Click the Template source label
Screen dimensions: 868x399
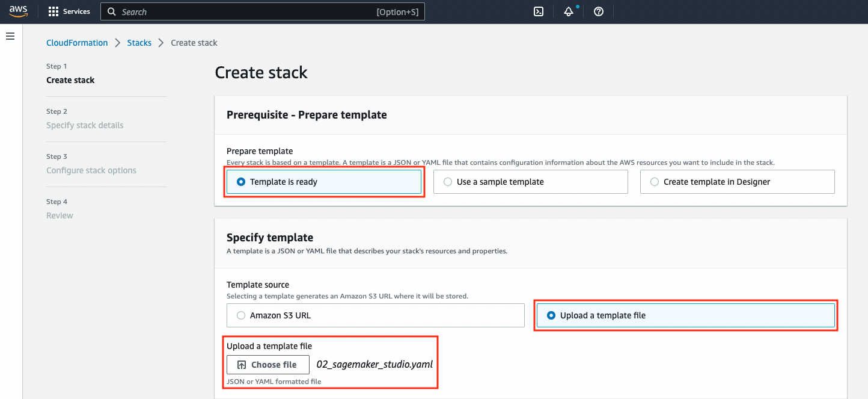tap(258, 285)
